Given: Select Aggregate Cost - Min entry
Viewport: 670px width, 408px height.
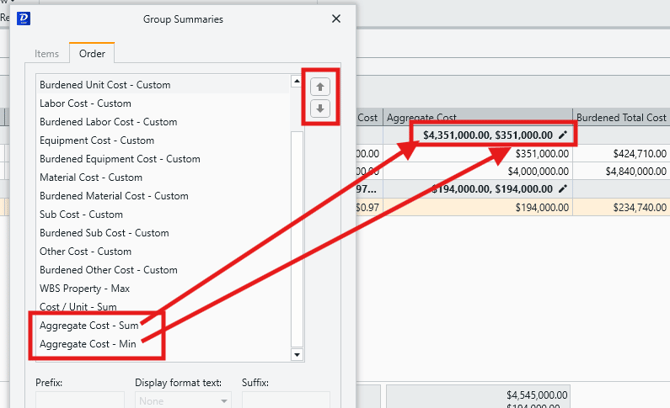Looking at the screenshot, I should click(x=87, y=344).
